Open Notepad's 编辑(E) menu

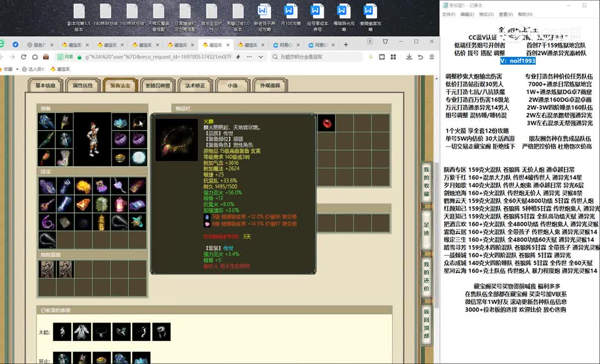[467, 14]
